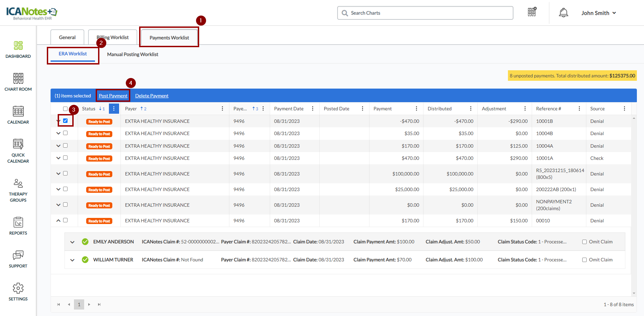
Task: Collapse the expanded 00010 payment row
Action: coord(58,221)
